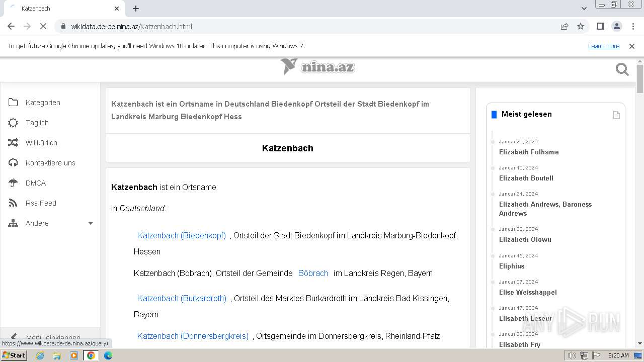Toggle the browser side panel

click(x=600, y=27)
